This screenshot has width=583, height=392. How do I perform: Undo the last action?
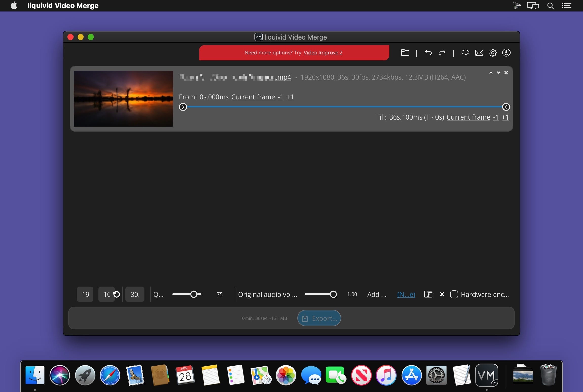click(428, 53)
